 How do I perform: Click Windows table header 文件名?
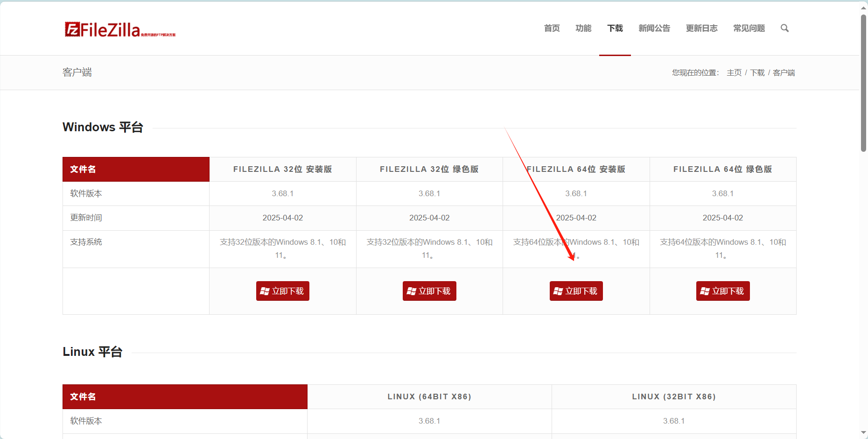click(136, 169)
